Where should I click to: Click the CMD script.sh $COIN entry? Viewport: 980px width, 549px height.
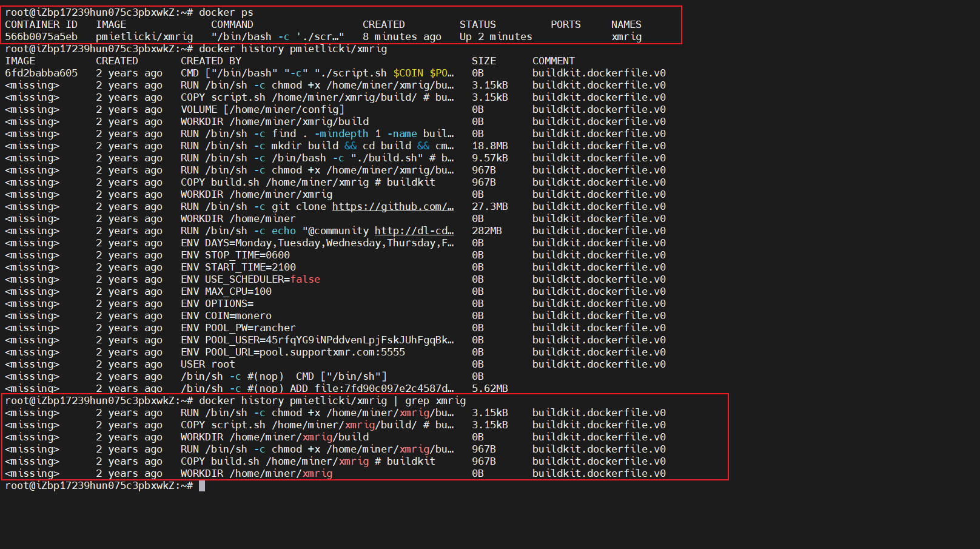pos(317,73)
